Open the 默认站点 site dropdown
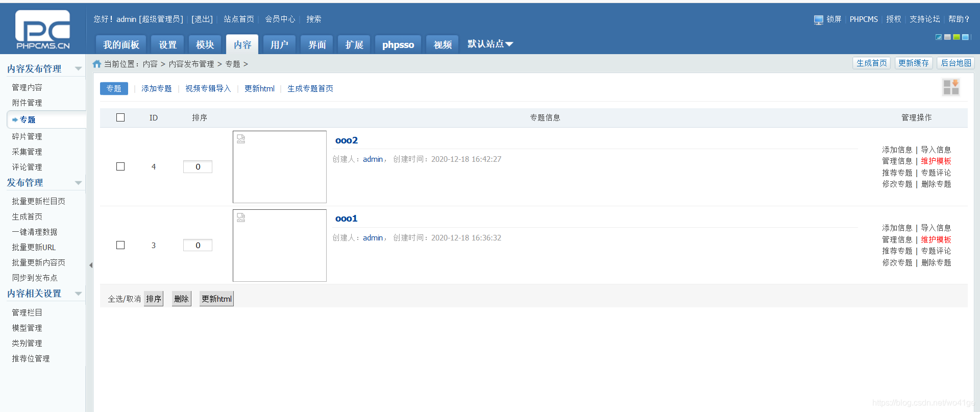Viewport: 980px width, 412px height. pos(490,44)
